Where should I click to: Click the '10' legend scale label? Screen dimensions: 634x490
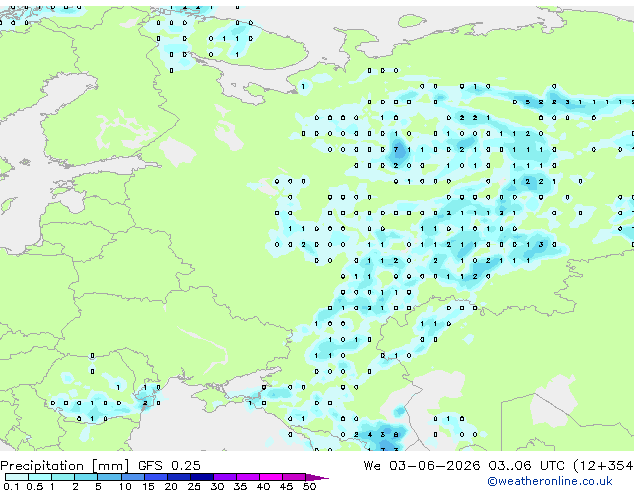(125, 486)
